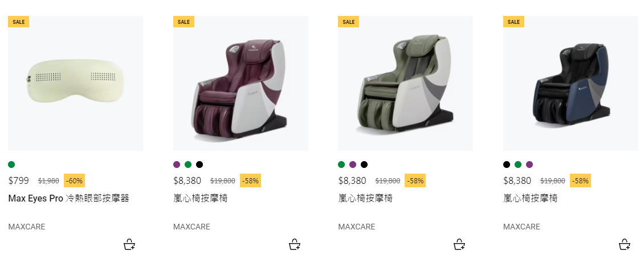Add navy black massage chair to cart

point(624,244)
